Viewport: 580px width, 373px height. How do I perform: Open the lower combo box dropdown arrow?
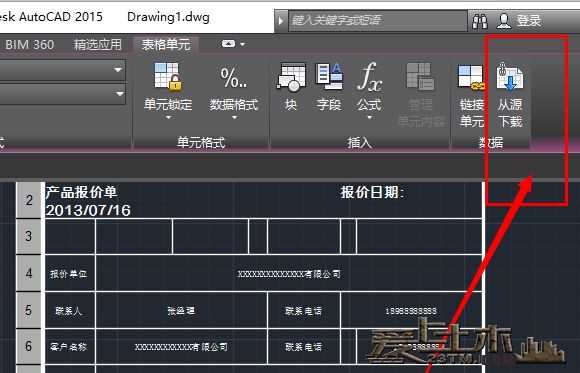click(119, 94)
